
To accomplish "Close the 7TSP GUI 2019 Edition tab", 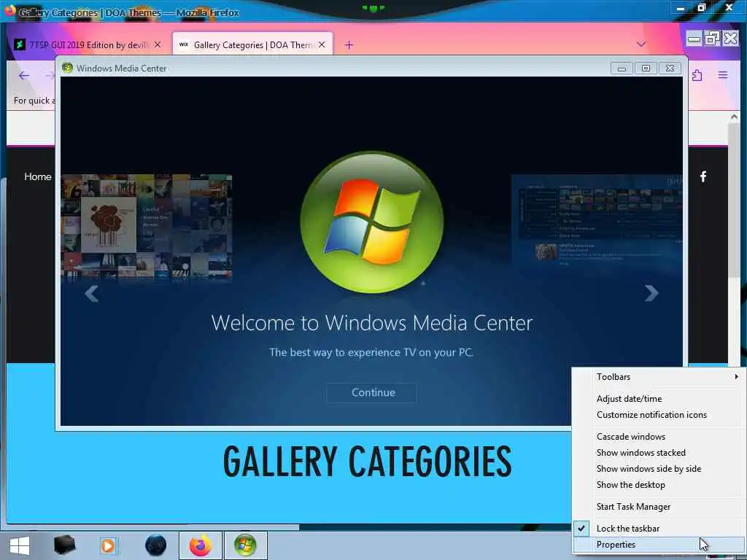I will coord(158,44).
